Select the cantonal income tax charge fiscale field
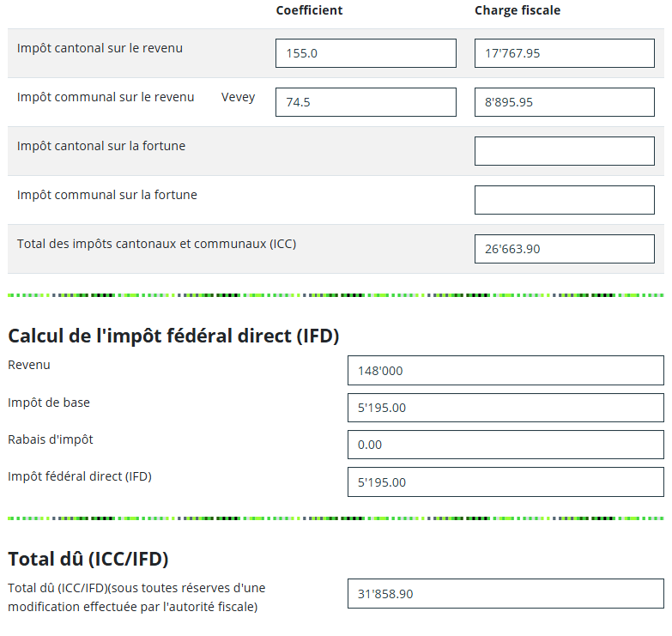 (564, 53)
